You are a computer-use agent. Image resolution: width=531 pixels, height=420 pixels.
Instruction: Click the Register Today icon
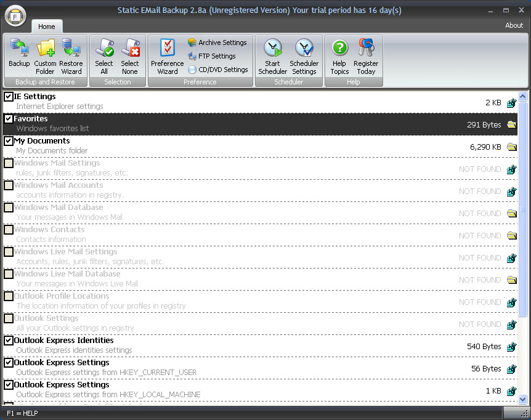(x=367, y=54)
